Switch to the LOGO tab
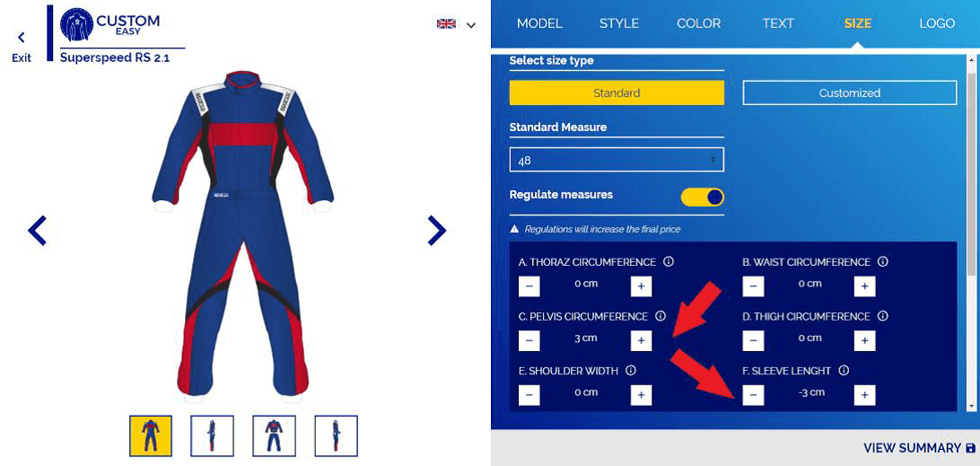The image size is (980, 466). pyautogui.click(x=937, y=23)
